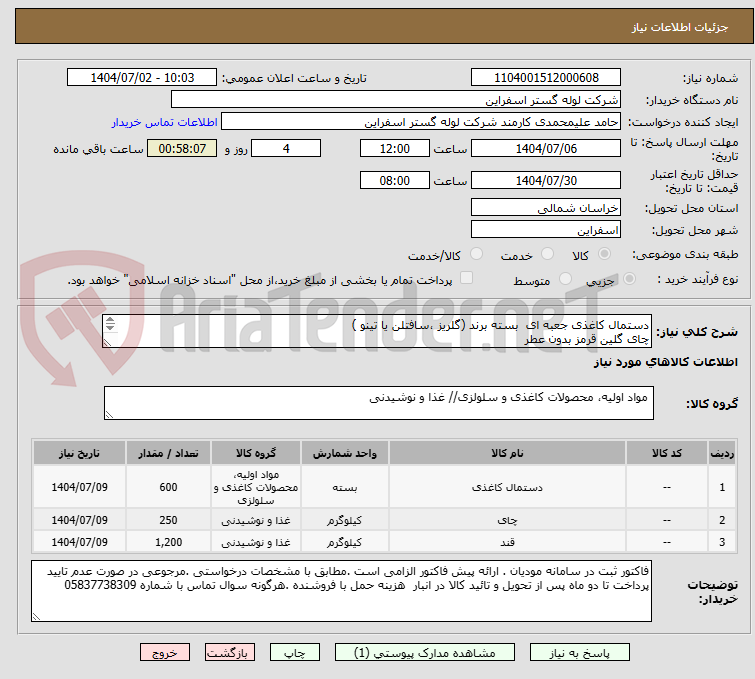Click the واحد شمارش column header
Viewport: 755px width, 679px height.
point(344,453)
